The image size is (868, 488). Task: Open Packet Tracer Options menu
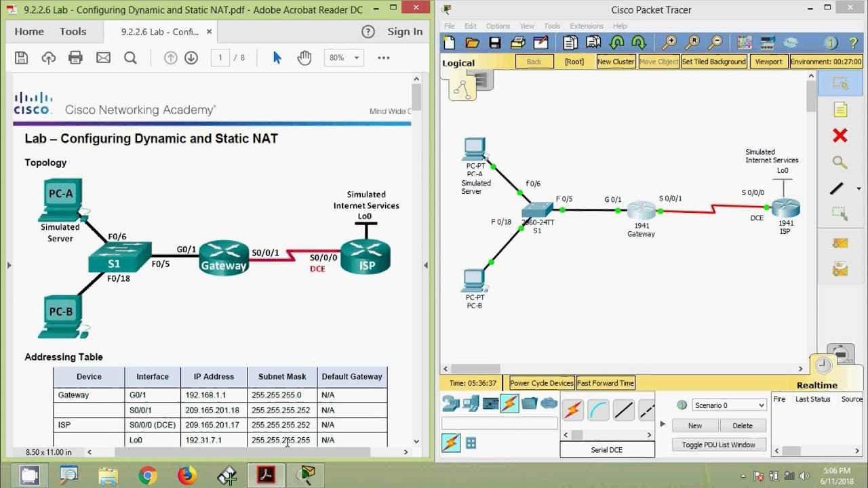click(x=498, y=26)
